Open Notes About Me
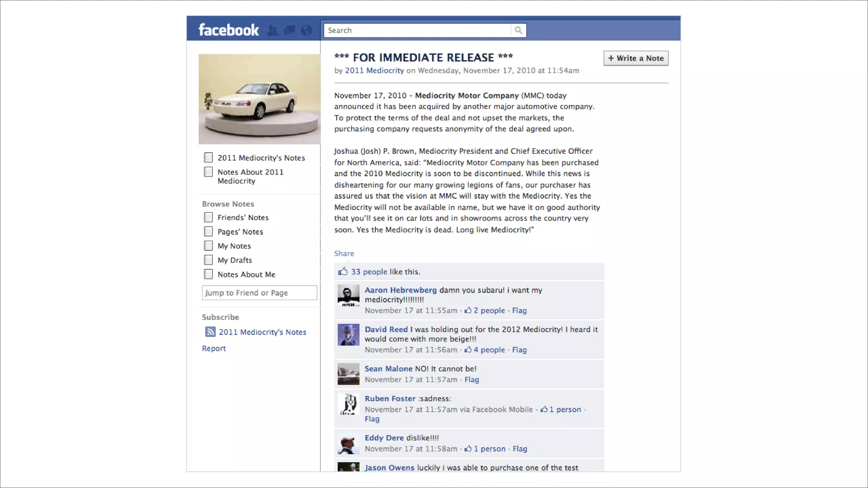The width and height of the screenshot is (868, 488). coord(246,274)
